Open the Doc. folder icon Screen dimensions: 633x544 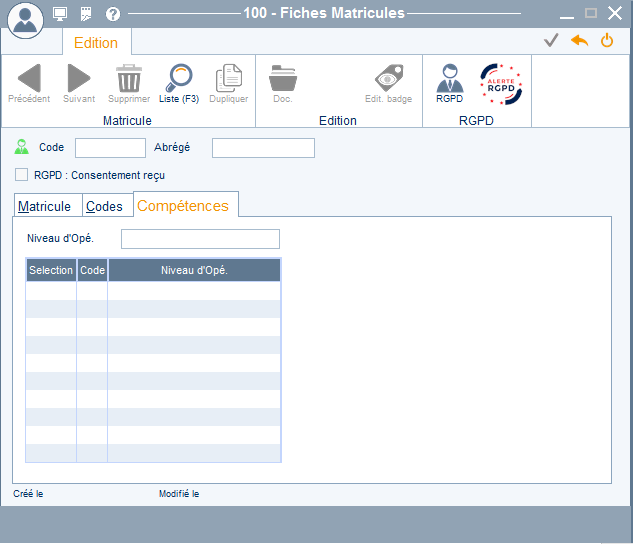coord(283,84)
